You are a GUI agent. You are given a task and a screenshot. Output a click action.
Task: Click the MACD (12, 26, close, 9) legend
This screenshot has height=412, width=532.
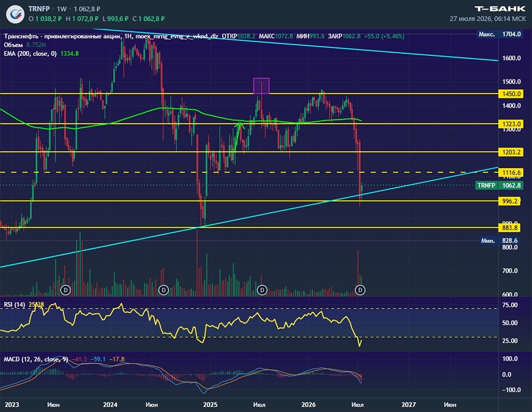(x=36, y=359)
